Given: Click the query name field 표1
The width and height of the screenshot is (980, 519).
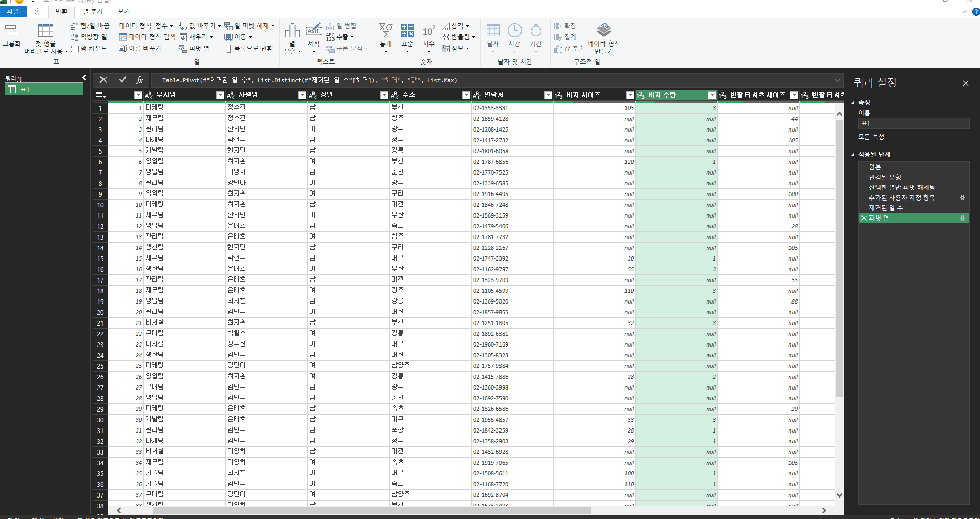Looking at the screenshot, I should [913, 123].
